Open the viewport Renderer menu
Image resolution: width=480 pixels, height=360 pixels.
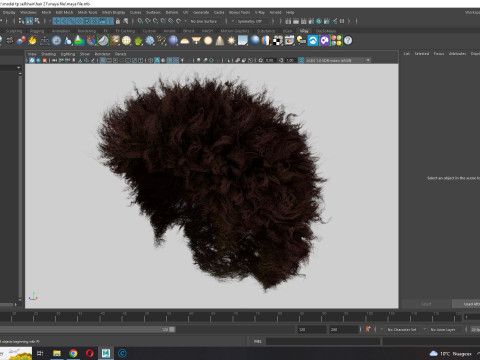point(102,54)
